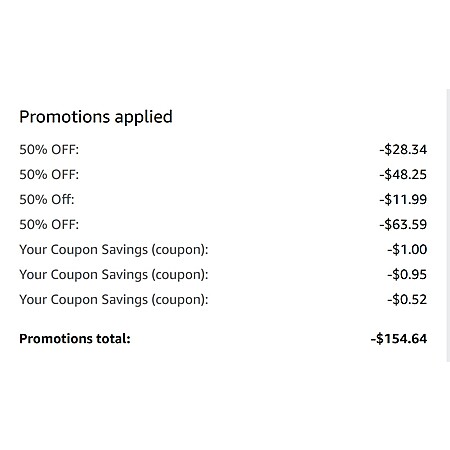Click the -$1.00 coupon amount
Screen dimensions: 450x450
tap(407, 249)
